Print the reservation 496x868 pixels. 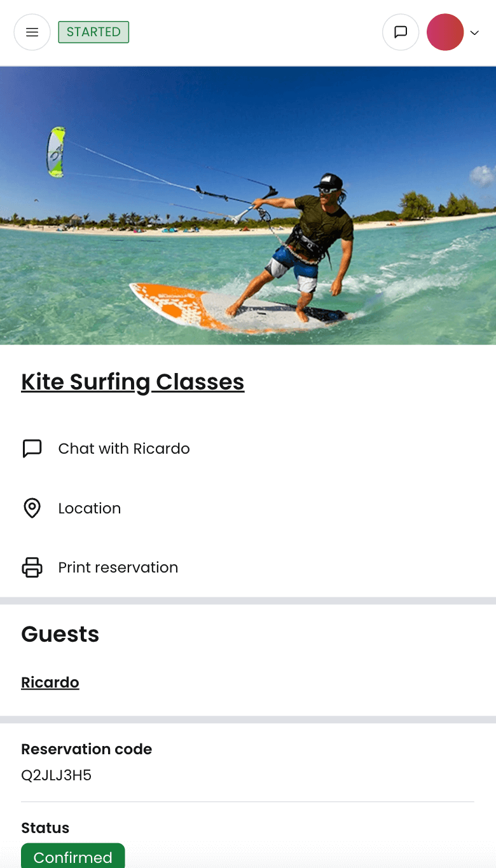point(118,567)
